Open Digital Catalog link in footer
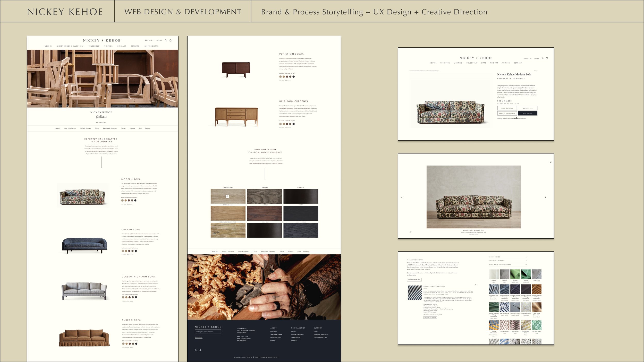Screen dimensions: 644x362 tap(297, 334)
